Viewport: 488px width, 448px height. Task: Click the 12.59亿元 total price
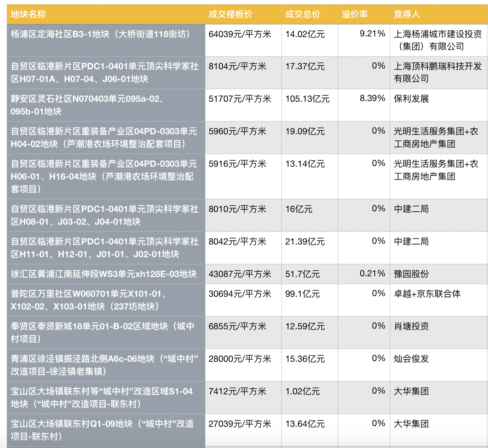305,326
